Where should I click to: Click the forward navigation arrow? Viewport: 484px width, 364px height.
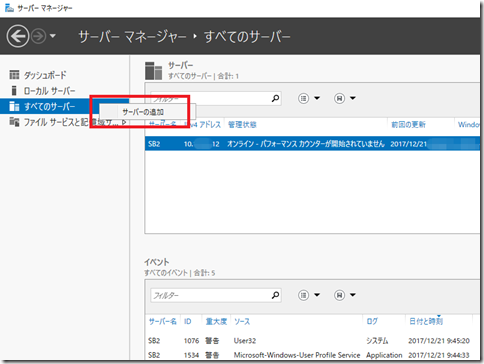point(39,36)
